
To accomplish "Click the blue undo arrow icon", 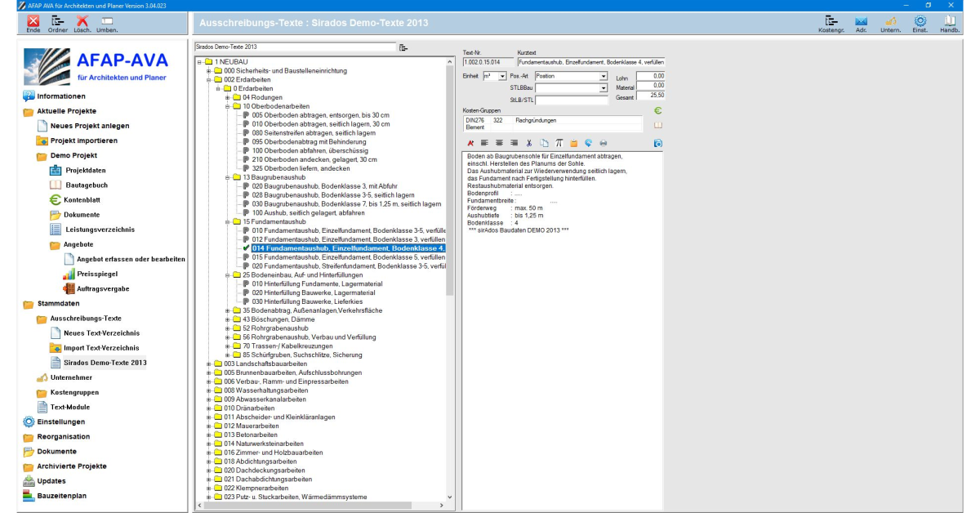I will tap(588, 143).
